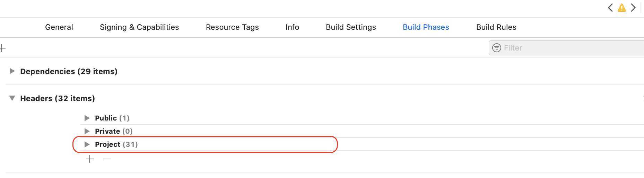Expand the Dependencies section triangle
The image size is (644, 178).
pyautogui.click(x=12, y=71)
